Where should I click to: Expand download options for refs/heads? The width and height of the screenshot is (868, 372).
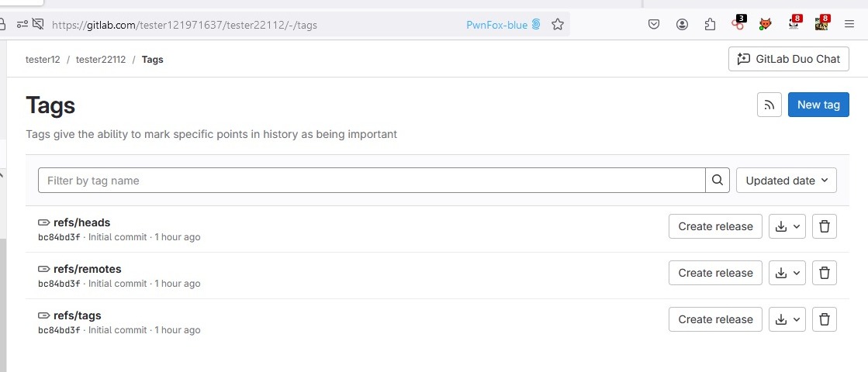[787, 226]
